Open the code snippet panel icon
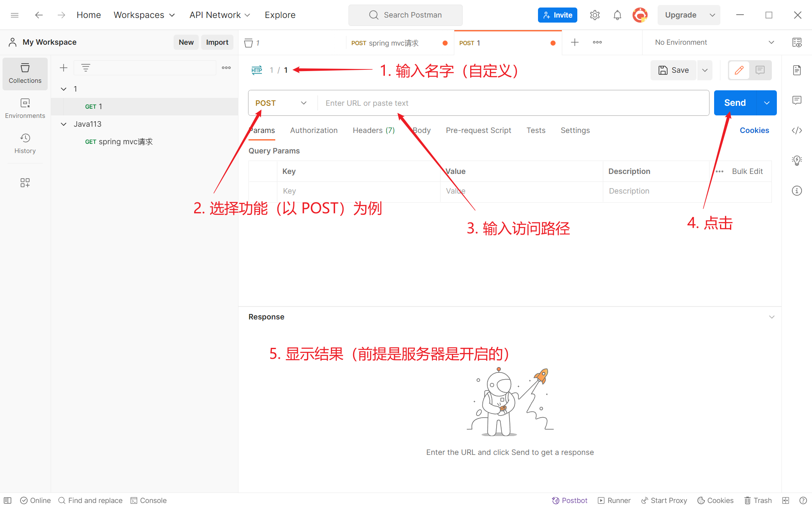The height and width of the screenshot is (508, 812). click(797, 130)
